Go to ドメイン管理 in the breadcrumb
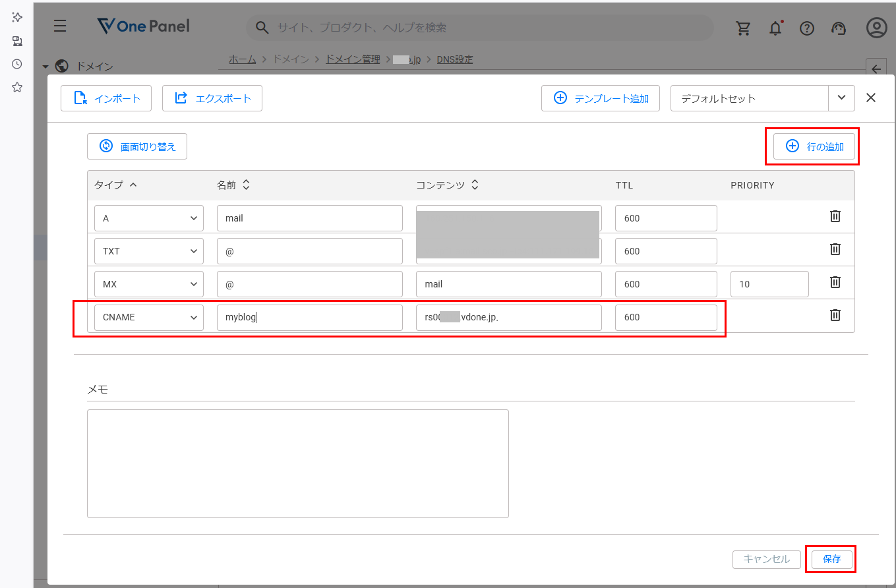Viewport: 896px width, 588px height. pos(352,59)
